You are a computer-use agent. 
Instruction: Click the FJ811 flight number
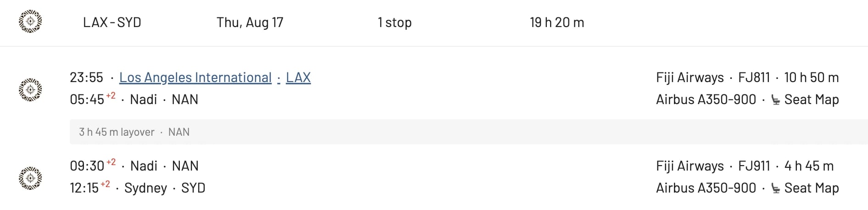[x=754, y=77]
